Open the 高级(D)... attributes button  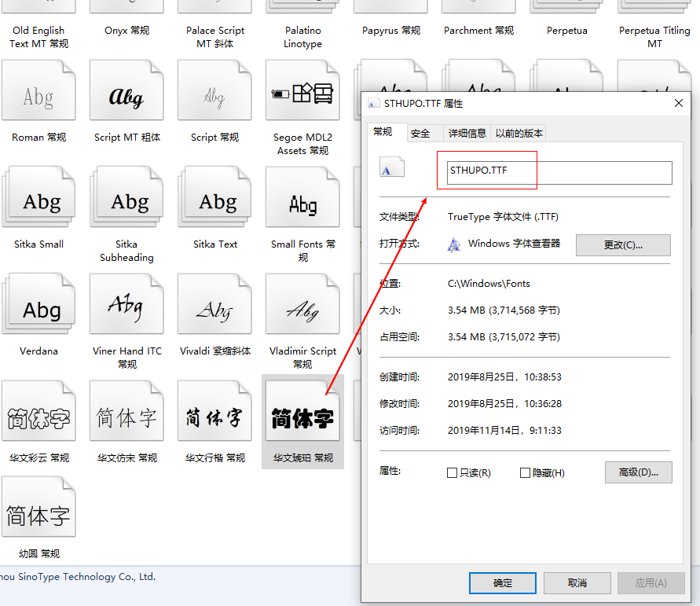639,472
